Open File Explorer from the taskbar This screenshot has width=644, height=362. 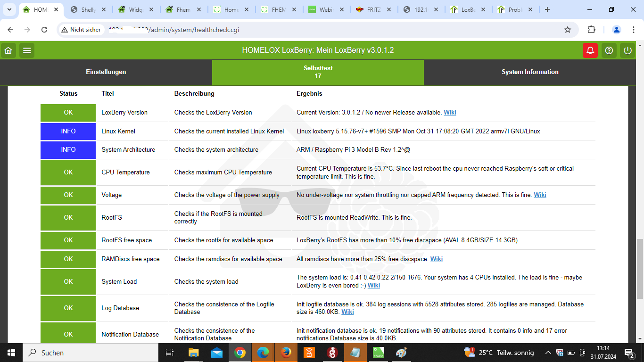coord(193,353)
